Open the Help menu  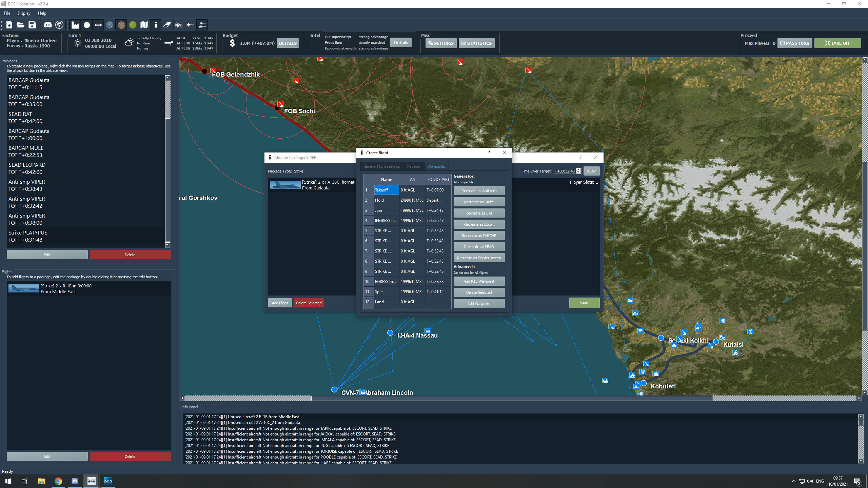tap(42, 13)
